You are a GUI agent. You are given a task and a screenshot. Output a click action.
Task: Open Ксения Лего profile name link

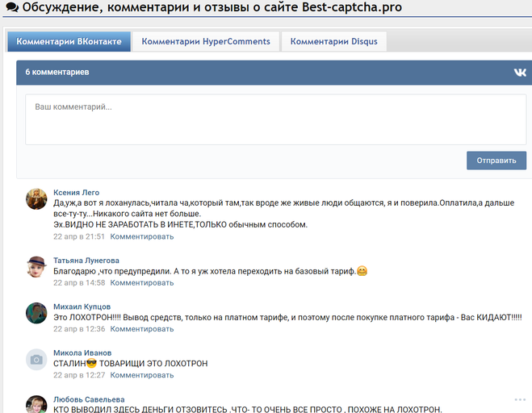coord(76,192)
